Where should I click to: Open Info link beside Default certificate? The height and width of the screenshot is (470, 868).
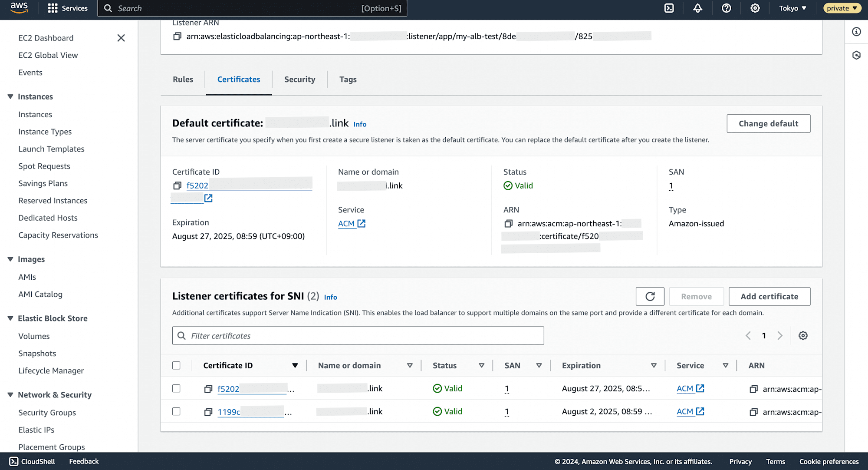pyautogui.click(x=360, y=124)
